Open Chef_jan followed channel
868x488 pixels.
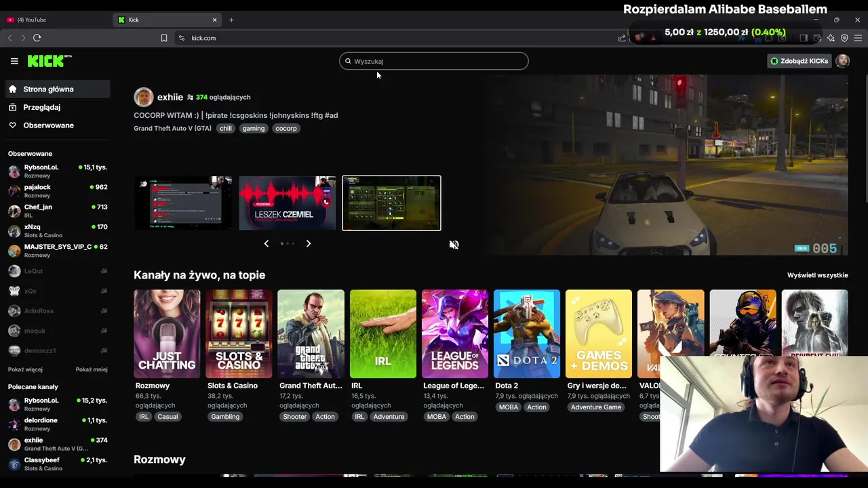tap(58, 211)
